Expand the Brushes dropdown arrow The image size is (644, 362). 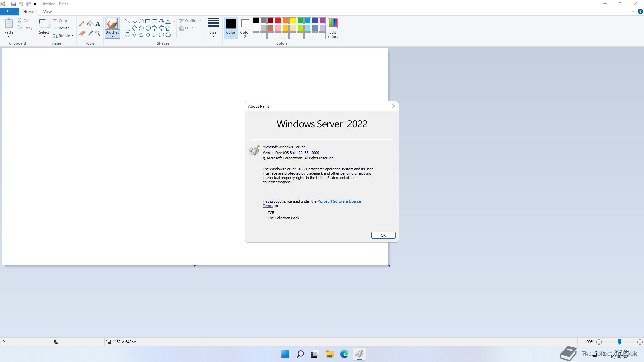coord(112,36)
